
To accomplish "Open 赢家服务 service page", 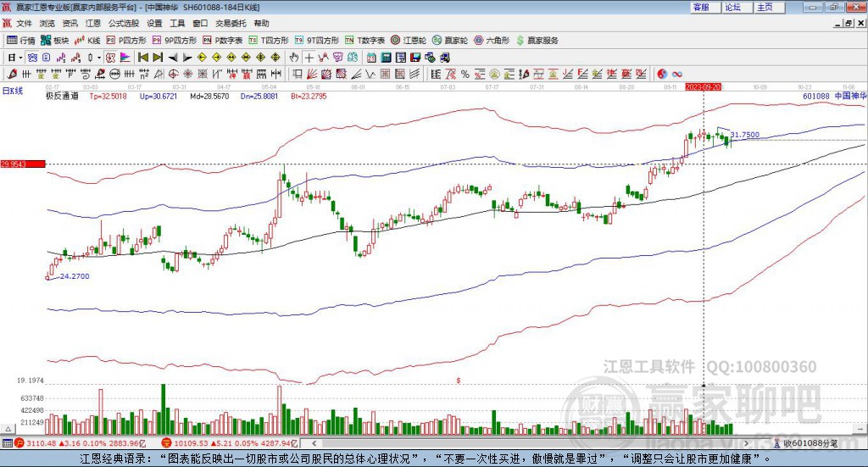I will point(537,41).
